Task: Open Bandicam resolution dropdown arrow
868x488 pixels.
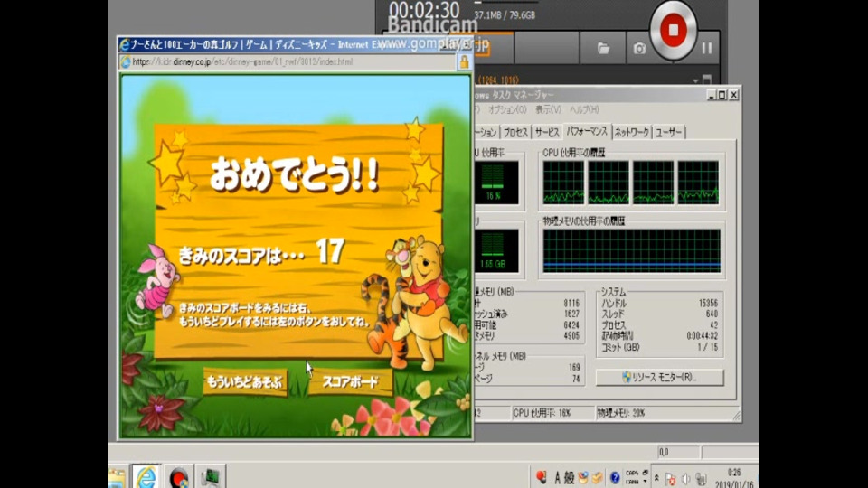Action: tap(696, 80)
